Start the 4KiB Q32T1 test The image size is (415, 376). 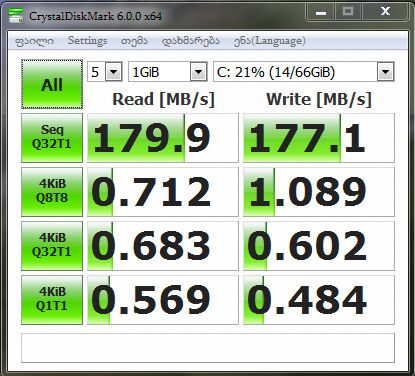[52, 246]
